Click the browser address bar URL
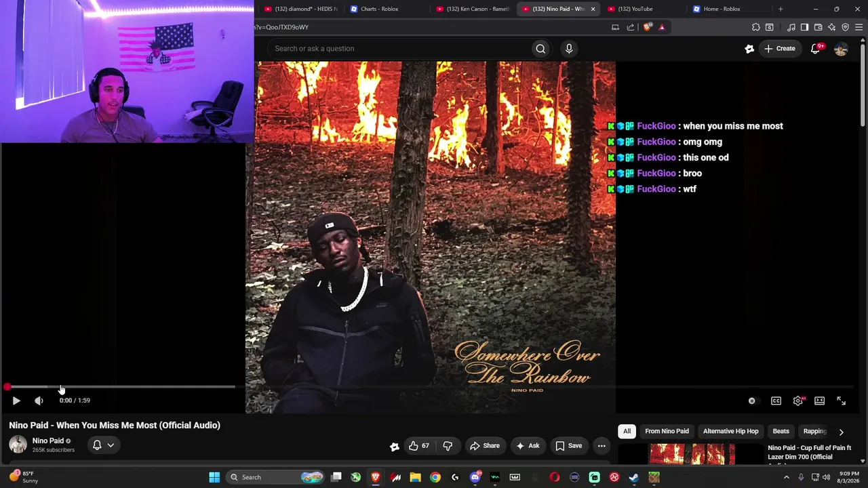Image resolution: width=868 pixels, height=488 pixels. (281, 27)
